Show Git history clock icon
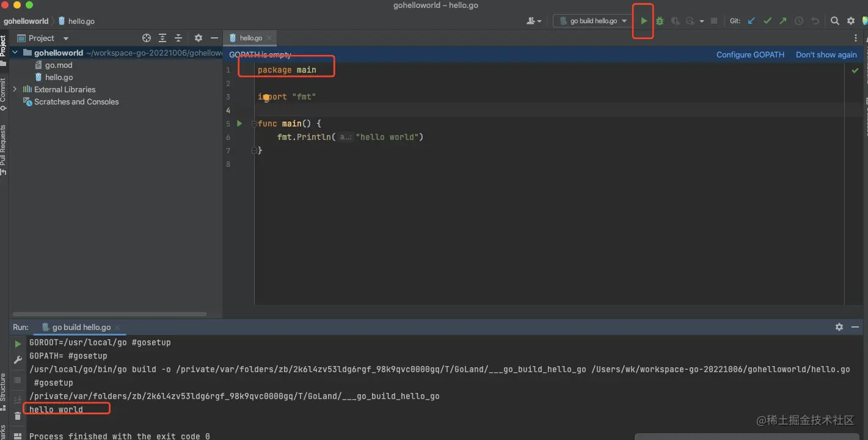The height and width of the screenshot is (440, 868). [x=799, y=21]
